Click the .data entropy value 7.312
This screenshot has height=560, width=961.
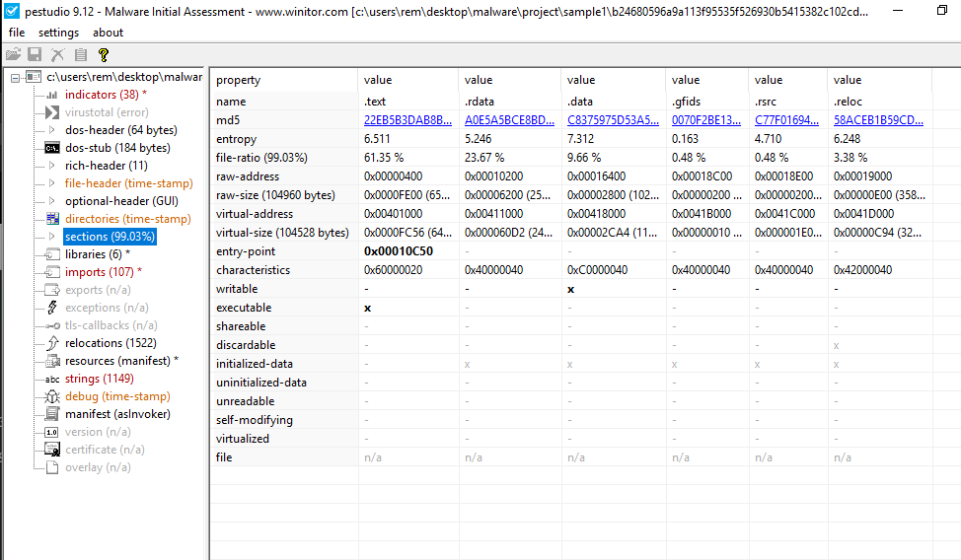pyautogui.click(x=580, y=139)
